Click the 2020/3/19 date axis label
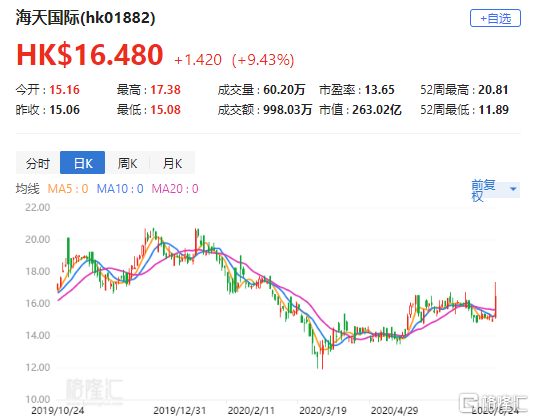Image resolution: width=534 pixels, height=420 pixels. tap(323, 410)
